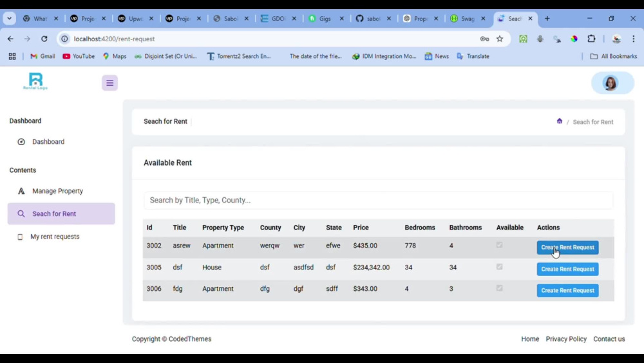
Task: Toggle Available checkbox for row 3005
Action: pyautogui.click(x=499, y=267)
